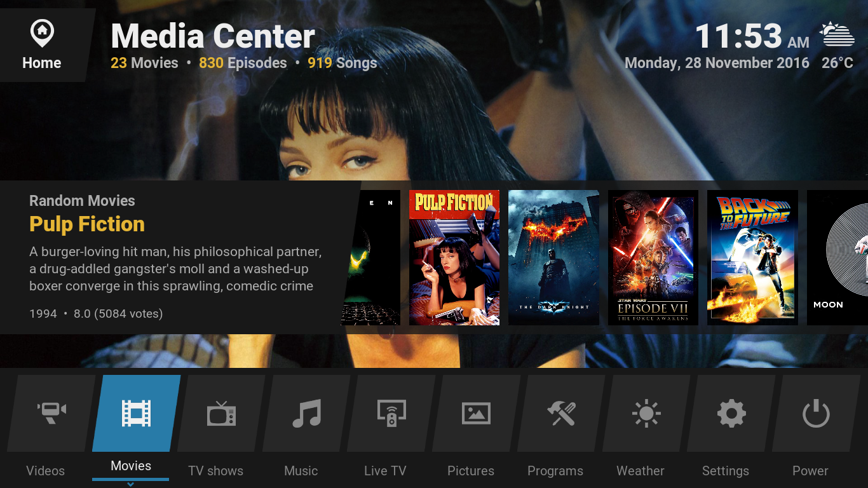Screen dimensions: 868x488
Task: Click the cloudy weather icon by clock
Action: 837,34
